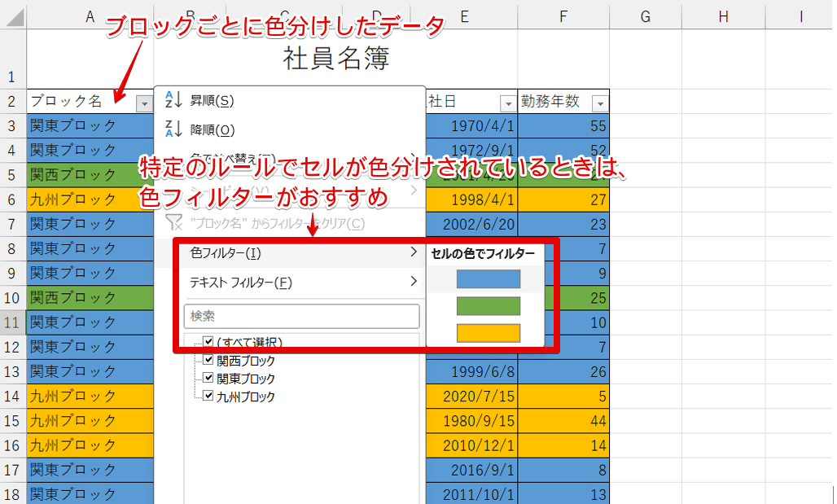Toggle the 九州ブロック checkbox
Viewport: 837px width, 504px height.
[208, 397]
